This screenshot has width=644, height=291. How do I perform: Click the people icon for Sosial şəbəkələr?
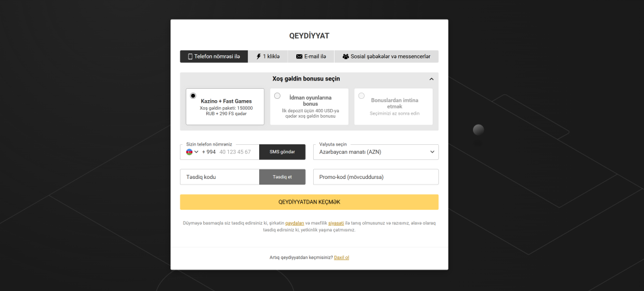tap(345, 57)
